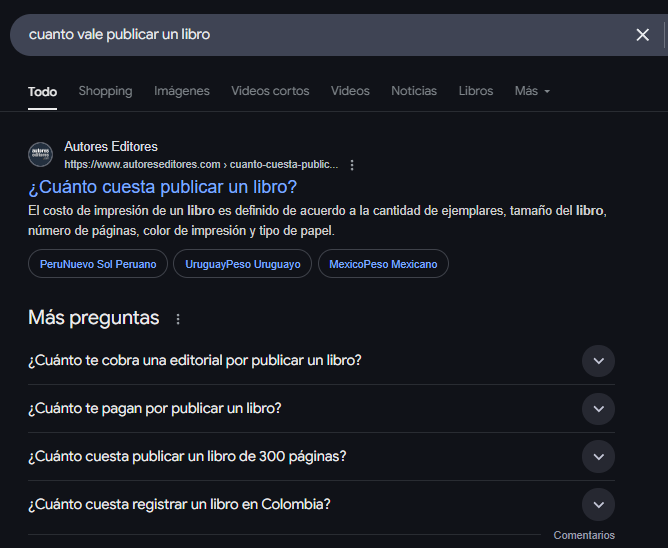Click the Peru Nuevo Sol Peruano chip
Viewport: 668px width, 548px height.
tap(98, 264)
